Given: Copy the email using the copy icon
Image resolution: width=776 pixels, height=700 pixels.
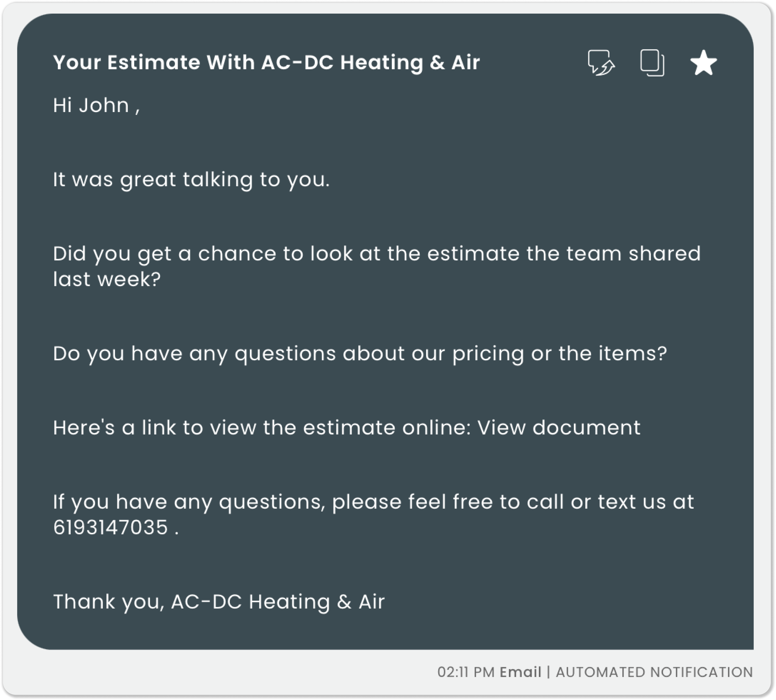Looking at the screenshot, I should pos(652,63).
